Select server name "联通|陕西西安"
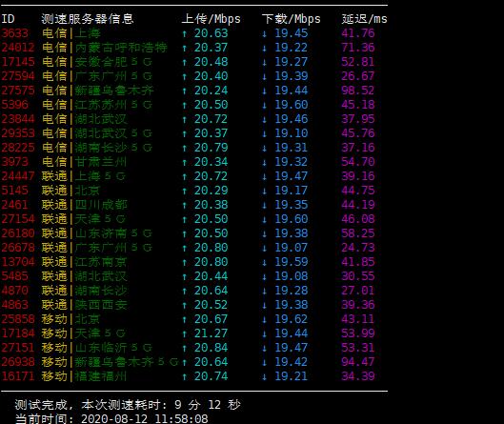 pos(85,305)
